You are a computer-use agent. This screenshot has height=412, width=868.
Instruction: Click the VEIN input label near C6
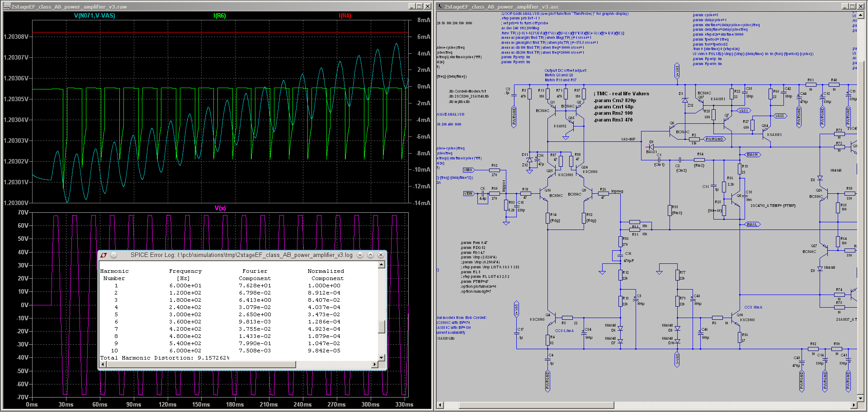(x=468, y=193)
